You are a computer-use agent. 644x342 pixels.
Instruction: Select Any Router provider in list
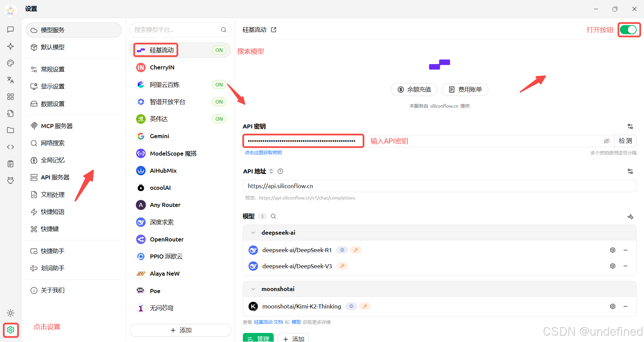[180, 205]
